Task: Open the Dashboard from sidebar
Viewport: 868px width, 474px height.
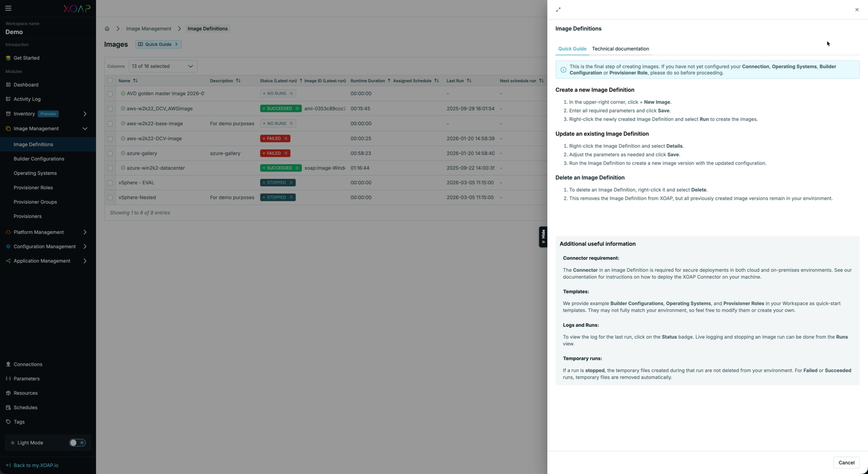Action: coord(26,84)
